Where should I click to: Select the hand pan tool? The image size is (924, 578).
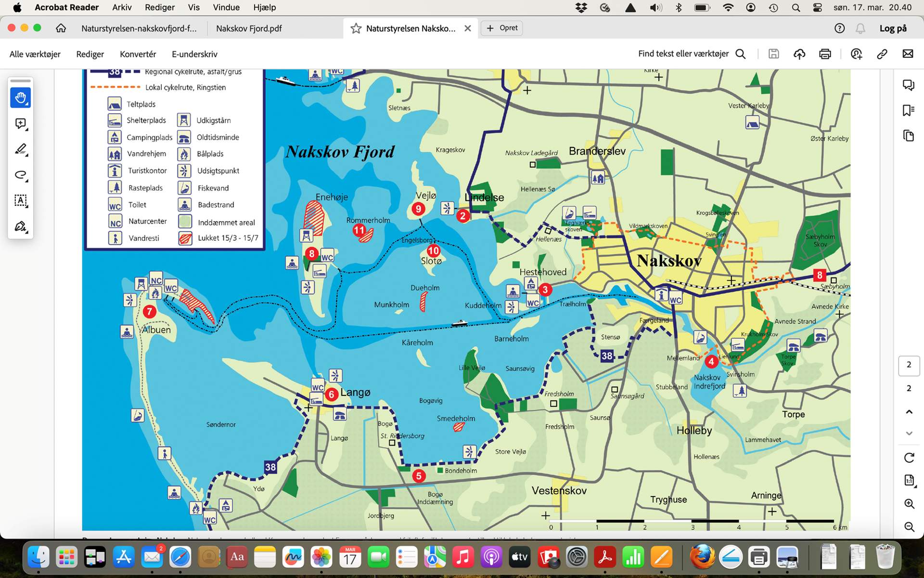[x=20, y=98]
